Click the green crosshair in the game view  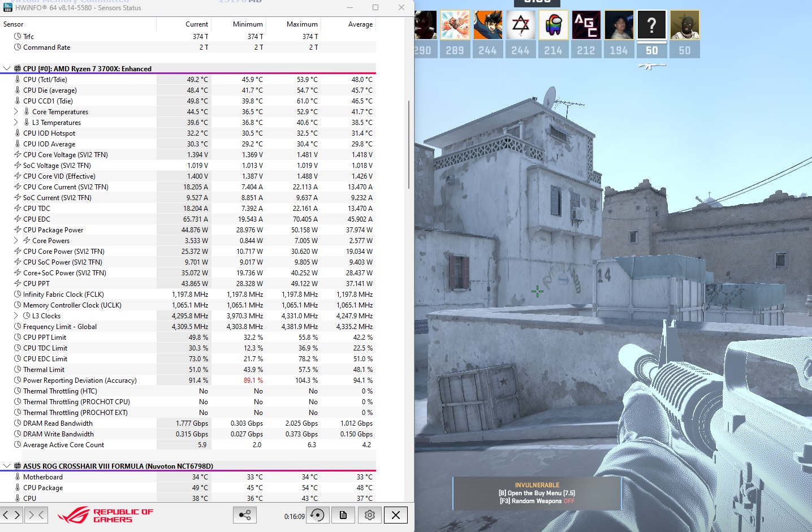pos(537,292)
